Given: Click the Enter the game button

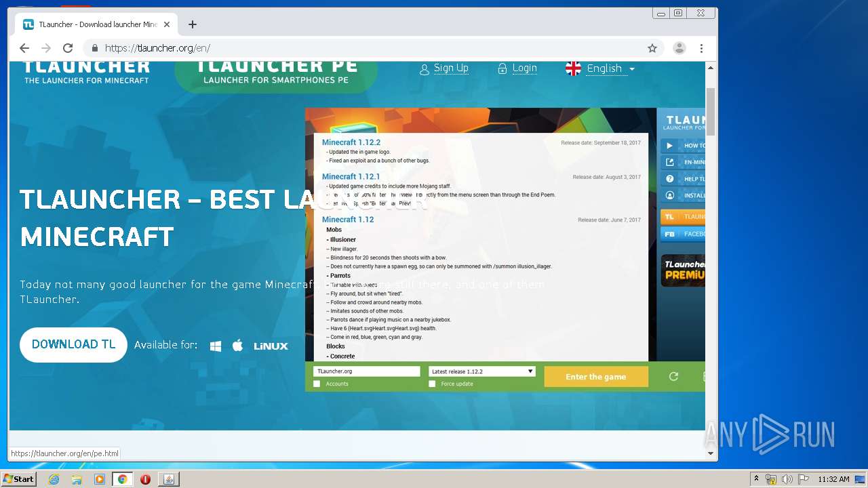Looking at the screenshot, I should [596, 377].
